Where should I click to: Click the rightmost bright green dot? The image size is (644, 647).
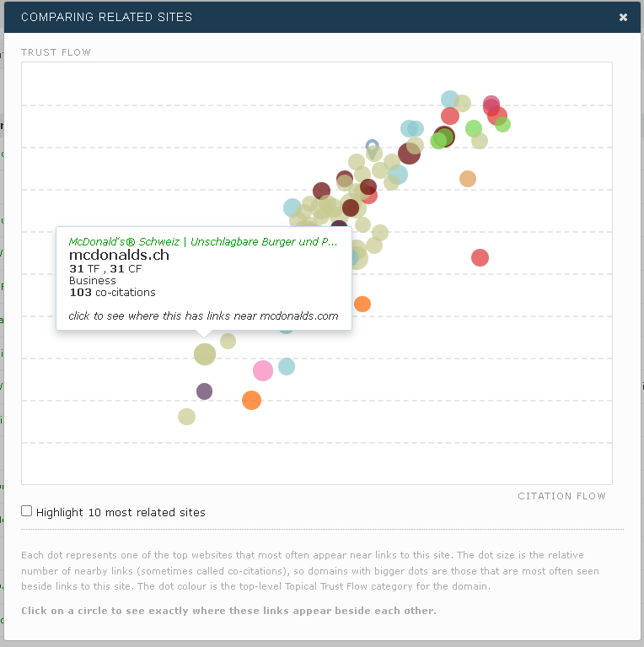(502, 124)
